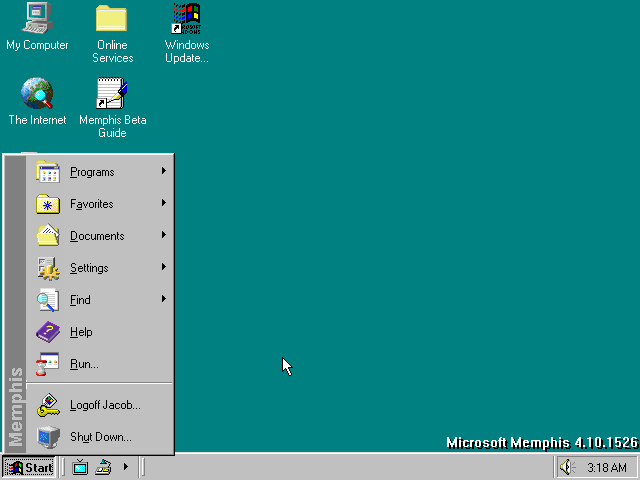Select Logoff Jacob... menu entry
The height and width of the screenshot is (480, 640).
point(100,405)
